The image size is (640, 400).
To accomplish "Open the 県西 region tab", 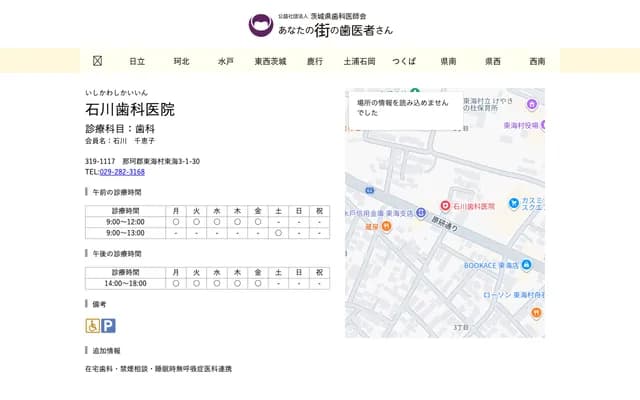I will click(493, 61).
